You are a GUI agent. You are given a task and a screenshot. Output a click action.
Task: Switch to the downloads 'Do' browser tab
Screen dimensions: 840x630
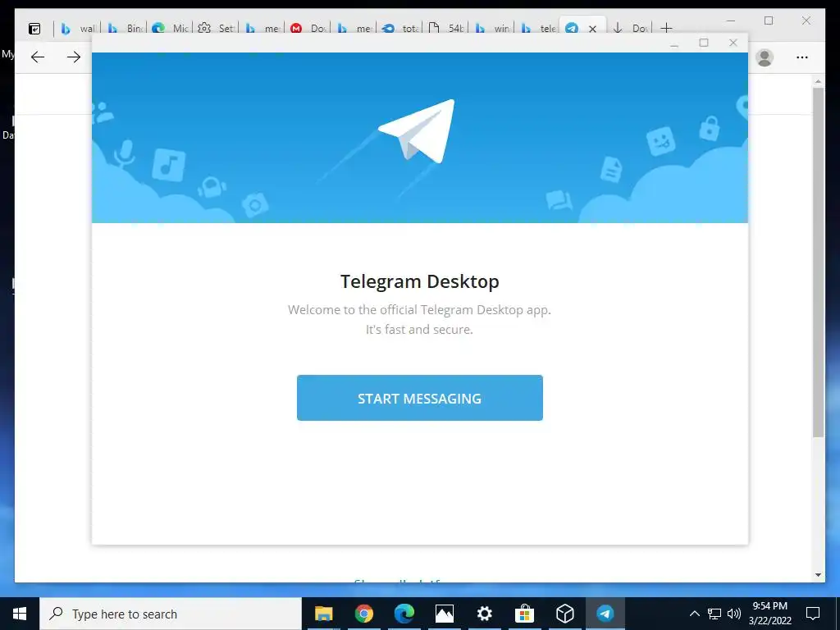tap(631, 29)
